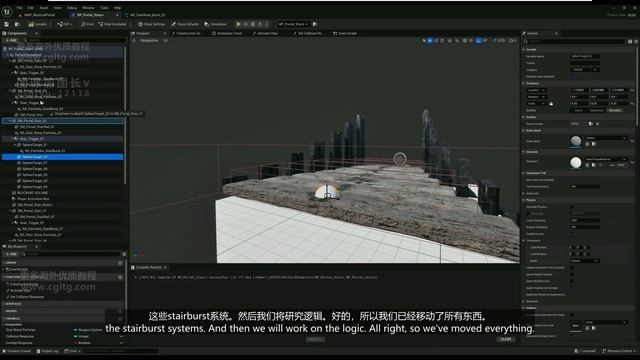Open the debug object dropdown in toolbar
The image size is (640, 360).
click(293, 24)
